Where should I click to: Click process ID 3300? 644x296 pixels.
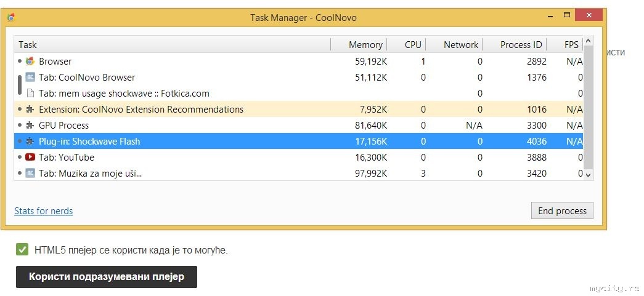[537, 125]
